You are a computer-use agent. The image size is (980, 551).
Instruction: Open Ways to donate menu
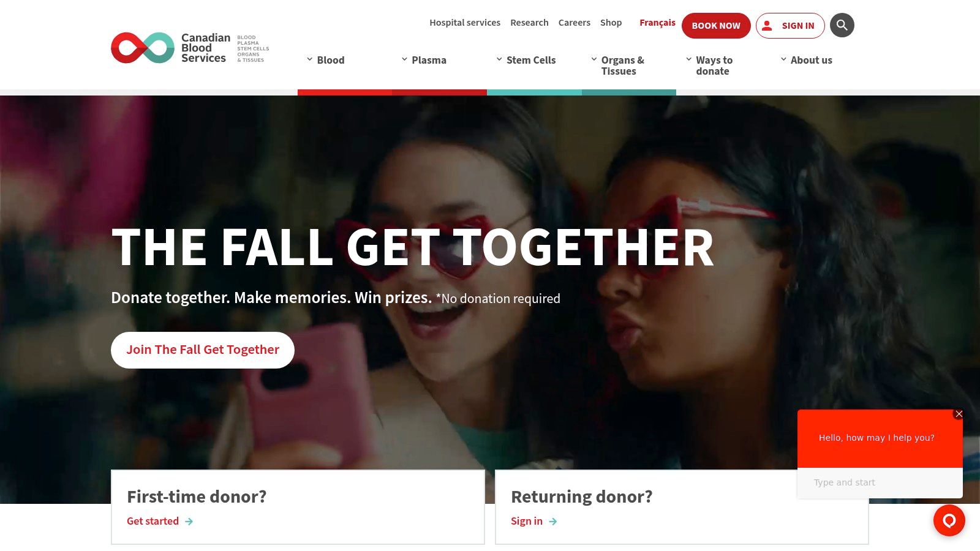[709, 66]
